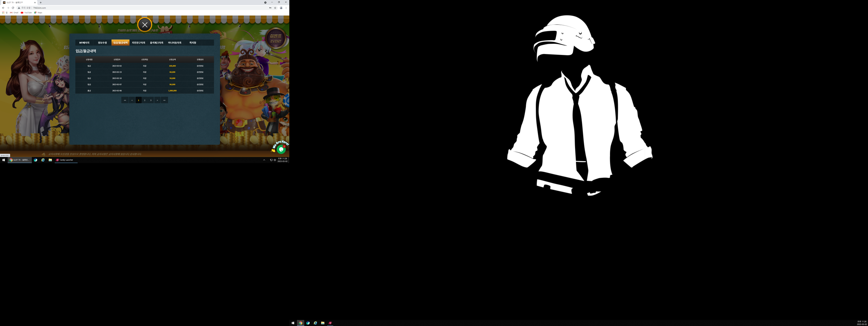The image size is (868, 326).
Task: Click the megaphone notice icon
Action: point(43,154)
